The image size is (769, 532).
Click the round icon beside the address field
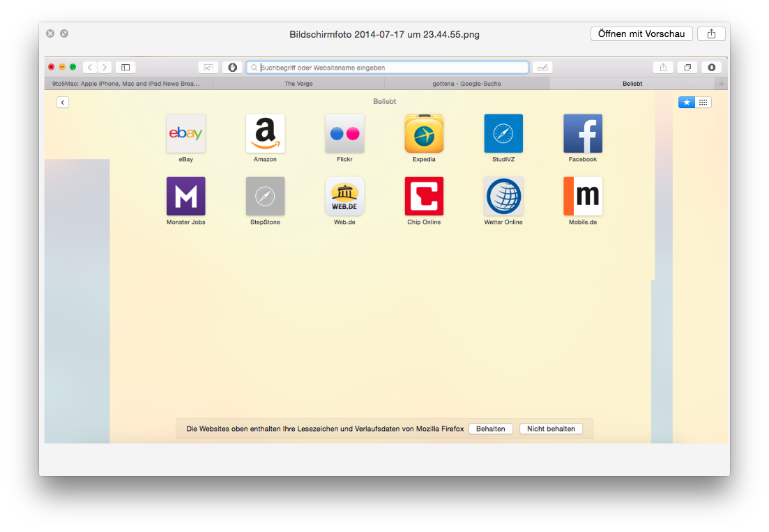coord(232,67)
